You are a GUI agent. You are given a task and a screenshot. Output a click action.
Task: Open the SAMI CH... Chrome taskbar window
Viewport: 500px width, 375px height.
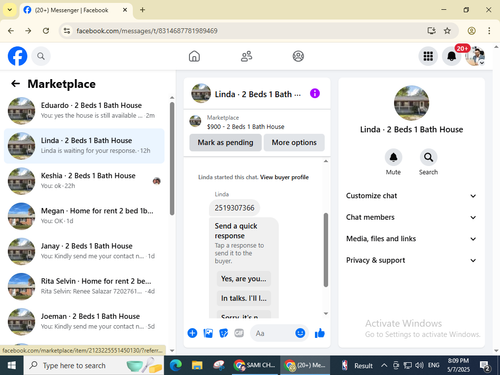click(254, 366)
